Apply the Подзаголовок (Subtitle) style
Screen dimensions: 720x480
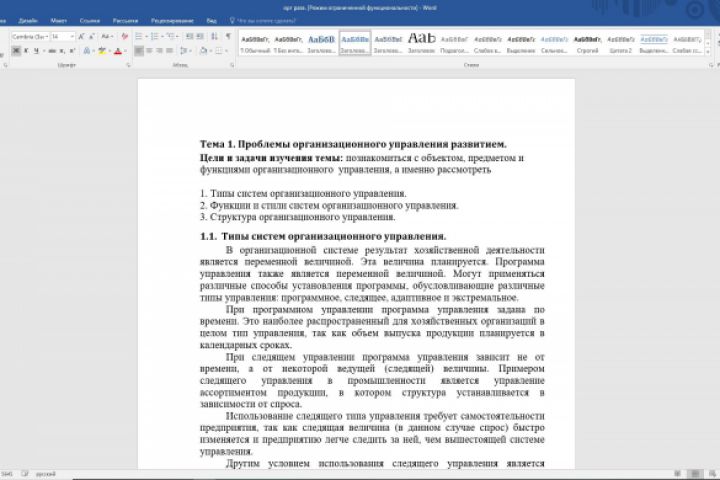(x=455, y=44)
